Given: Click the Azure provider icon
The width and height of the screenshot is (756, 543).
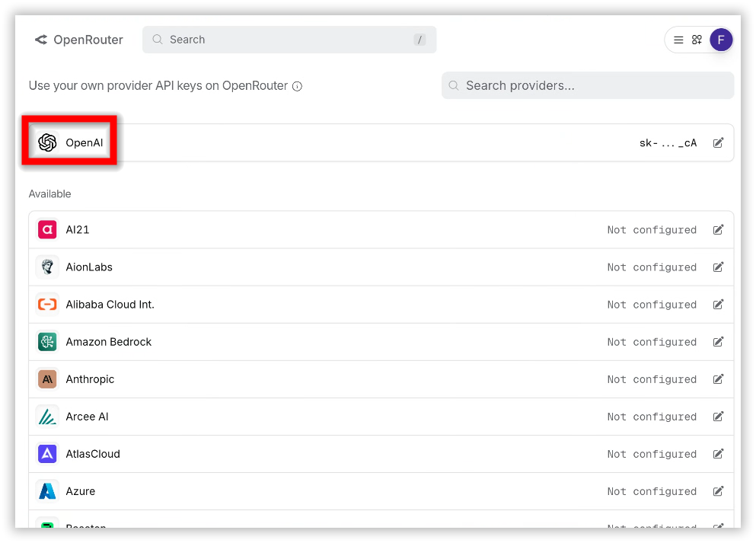Looking at the screenshot, I should coord(47,490).
